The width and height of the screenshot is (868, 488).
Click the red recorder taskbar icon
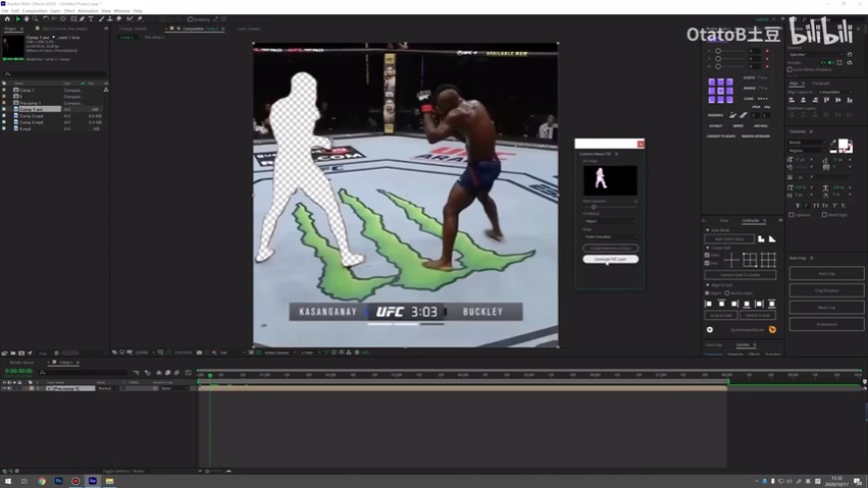tap(75, 481)
